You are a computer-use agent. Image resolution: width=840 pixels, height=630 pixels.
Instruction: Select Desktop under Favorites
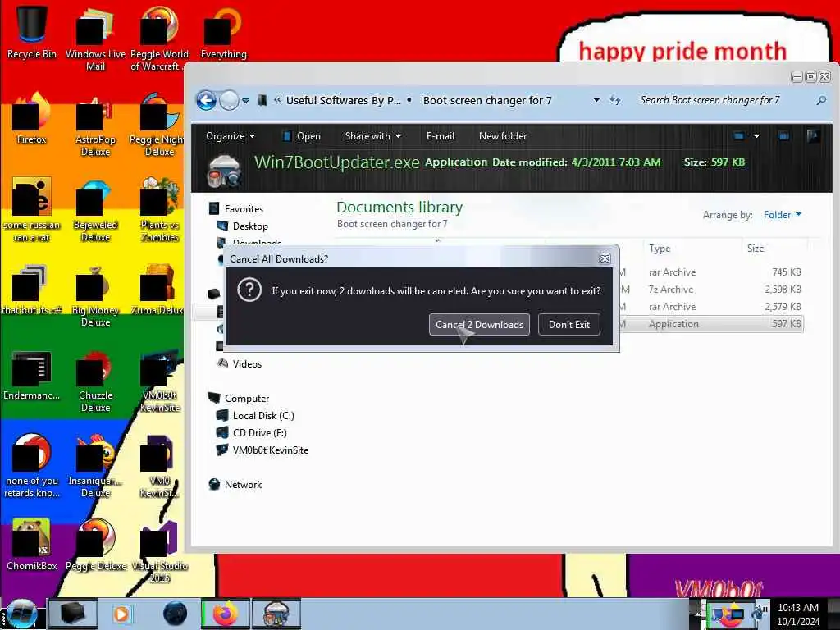[250, 226]
